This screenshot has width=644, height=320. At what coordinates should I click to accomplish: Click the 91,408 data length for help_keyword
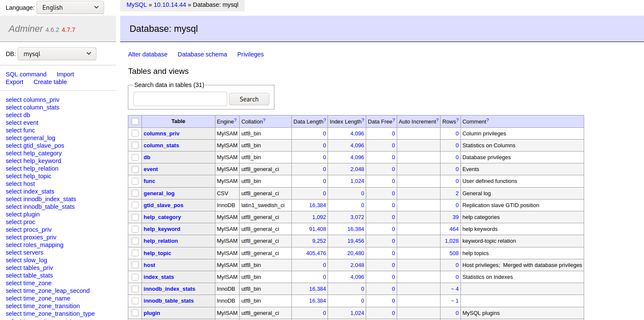(318, 229)
